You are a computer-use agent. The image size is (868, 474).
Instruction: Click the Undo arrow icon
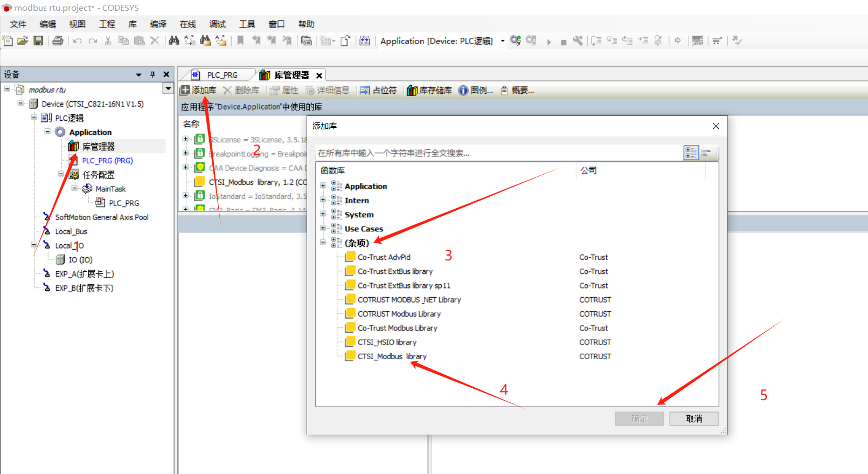click(78, 40)
